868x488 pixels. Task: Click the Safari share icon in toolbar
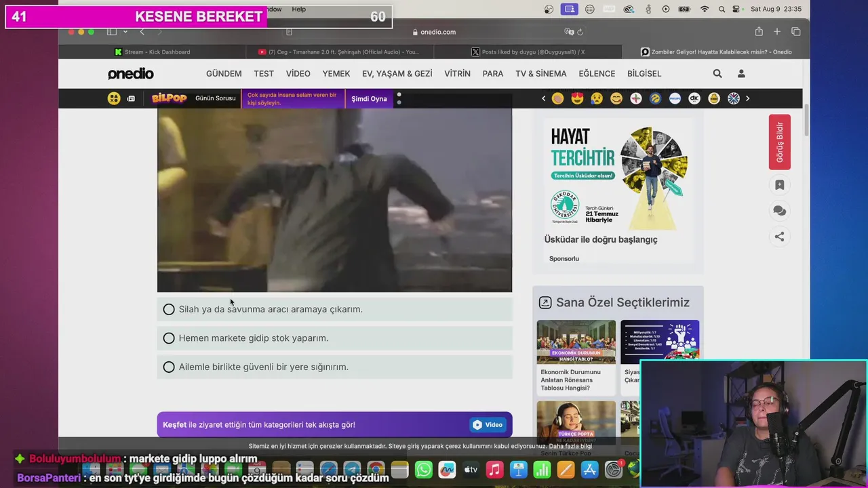pyautogui.click(x=759, y=32)
